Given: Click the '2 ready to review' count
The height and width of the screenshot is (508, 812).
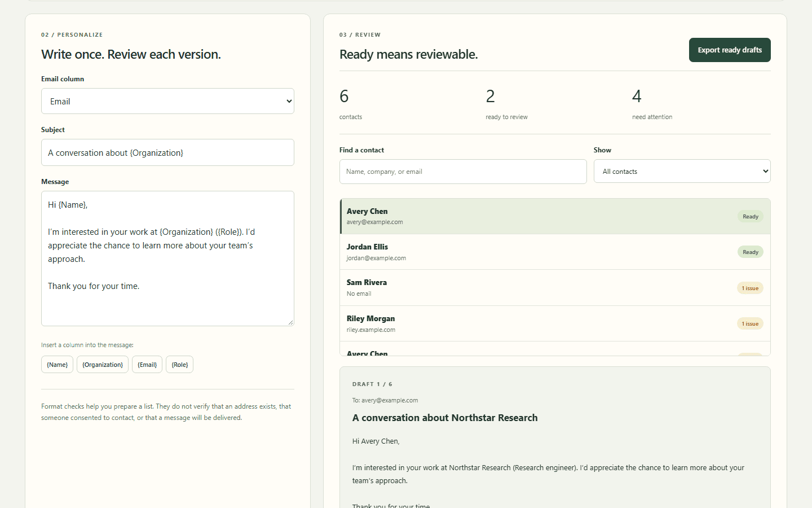Looking at the screenshot, I should click(x=506, y=103).
